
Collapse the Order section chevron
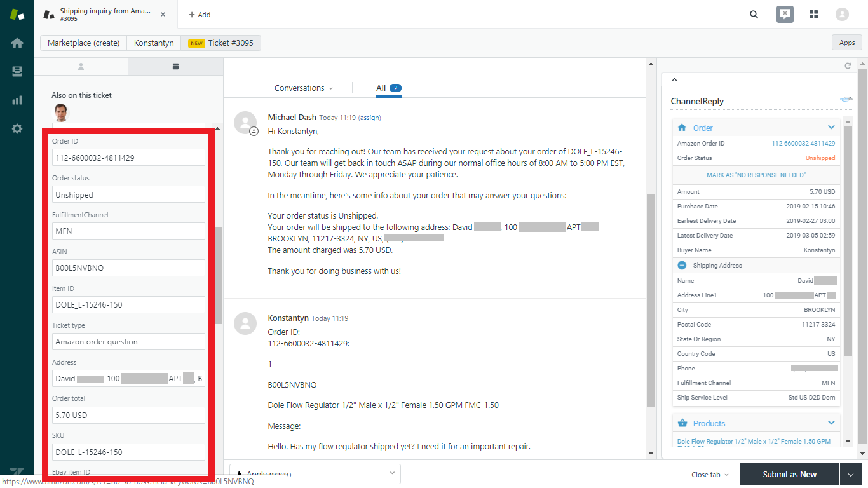[831, 128]
